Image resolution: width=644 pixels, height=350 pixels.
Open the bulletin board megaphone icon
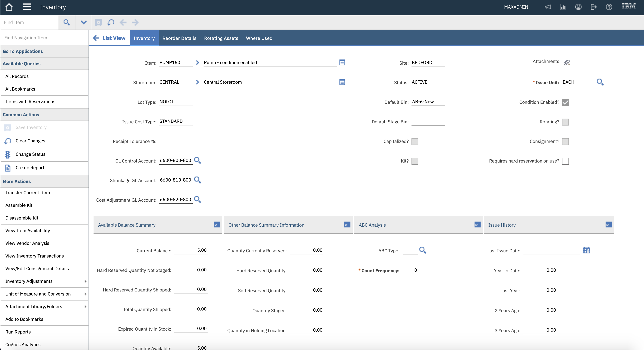(548, 7)
